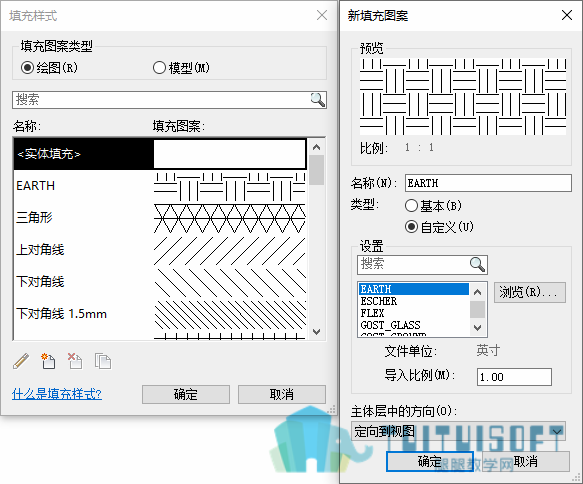Screen dimensions: 583x484
Task: Close the 新填充图案 dialog
Action: tap(567, 15)
